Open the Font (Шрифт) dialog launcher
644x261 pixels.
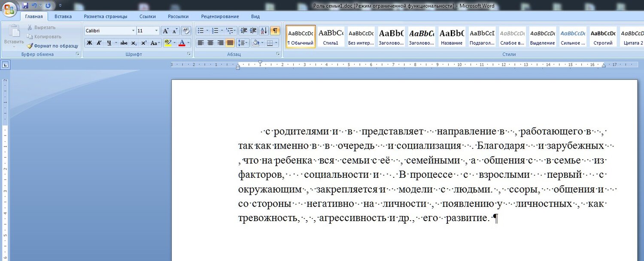click(189, 55)
